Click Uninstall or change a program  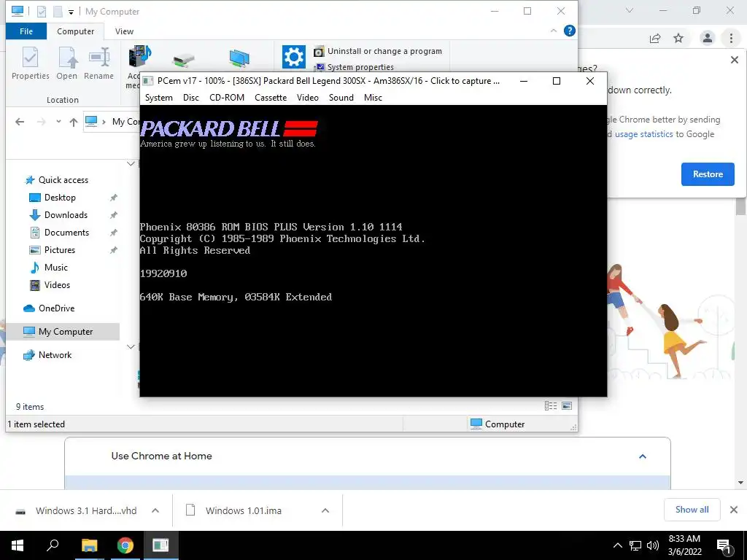378,51
